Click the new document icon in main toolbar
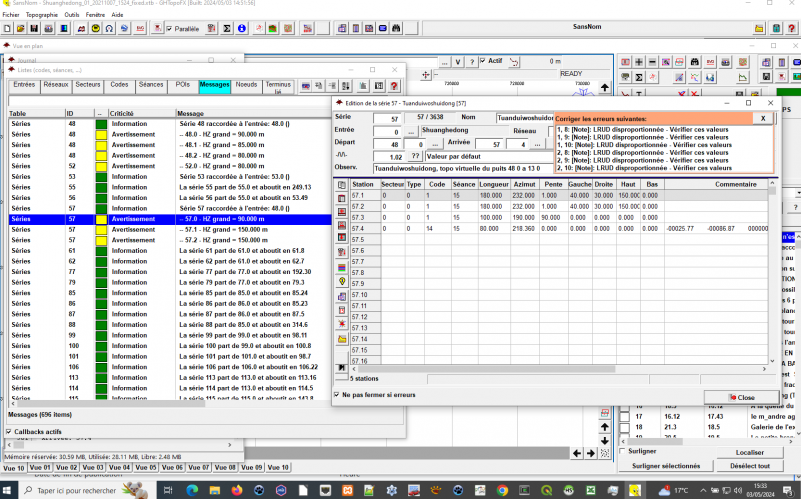This screenshot has height=499, width=801. click(x=7, y=29)
